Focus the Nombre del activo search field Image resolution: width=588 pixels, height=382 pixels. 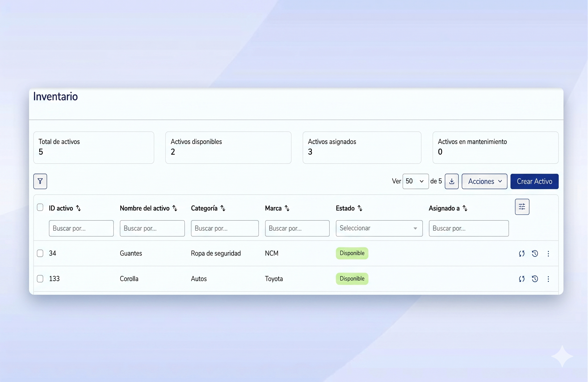pos(152,228)
